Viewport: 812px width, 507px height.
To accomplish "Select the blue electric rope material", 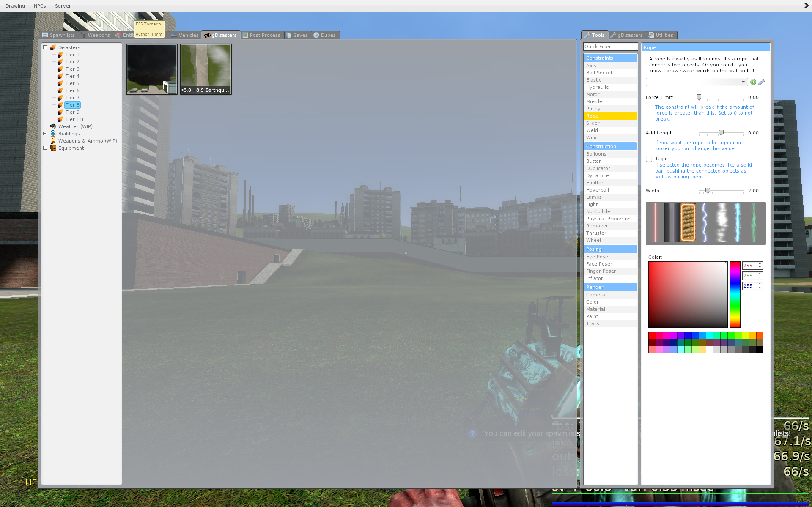I will coord(705,222).
